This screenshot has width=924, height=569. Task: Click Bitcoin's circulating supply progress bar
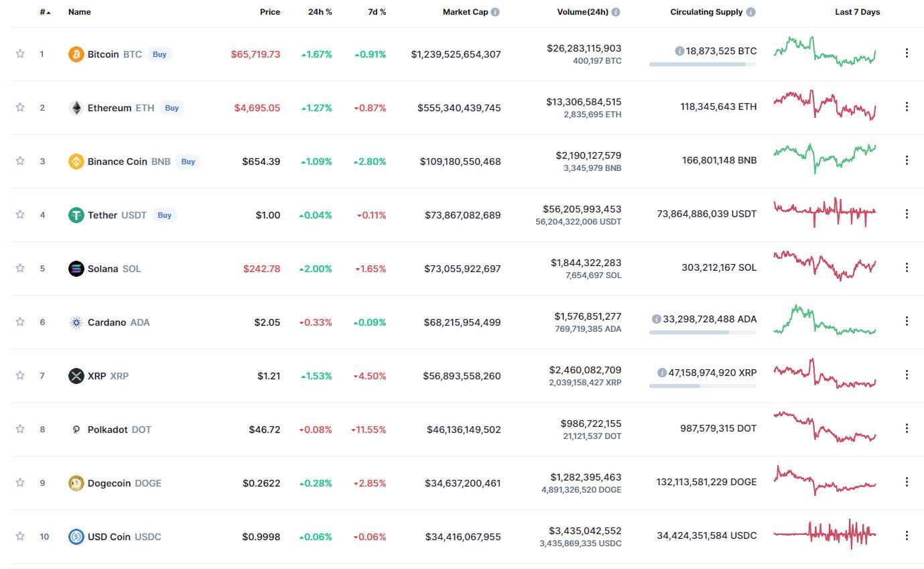pyautogui.click(x=703, y=64)
